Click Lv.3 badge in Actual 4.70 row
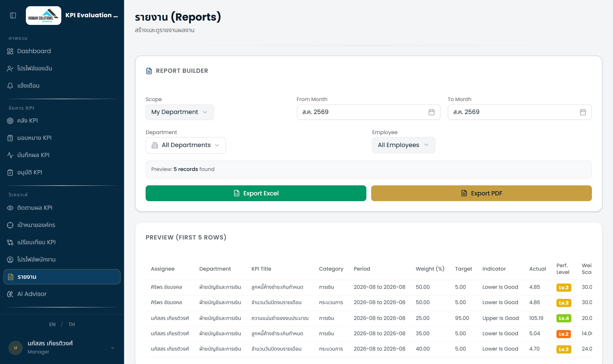The image size is (613, 364). click(563, 349)
